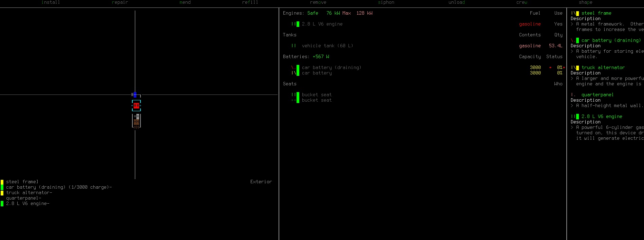Click the engine's red 'gasoline' fuel type
Image resolution: width=644 pixels, height=240 pixels.
tap(530, 24)
